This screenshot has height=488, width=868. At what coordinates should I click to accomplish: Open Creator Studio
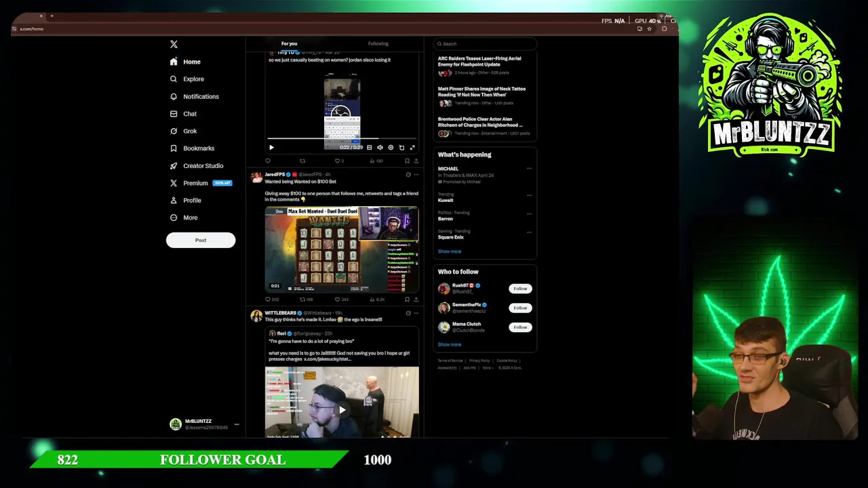click(x=196, y=165)
